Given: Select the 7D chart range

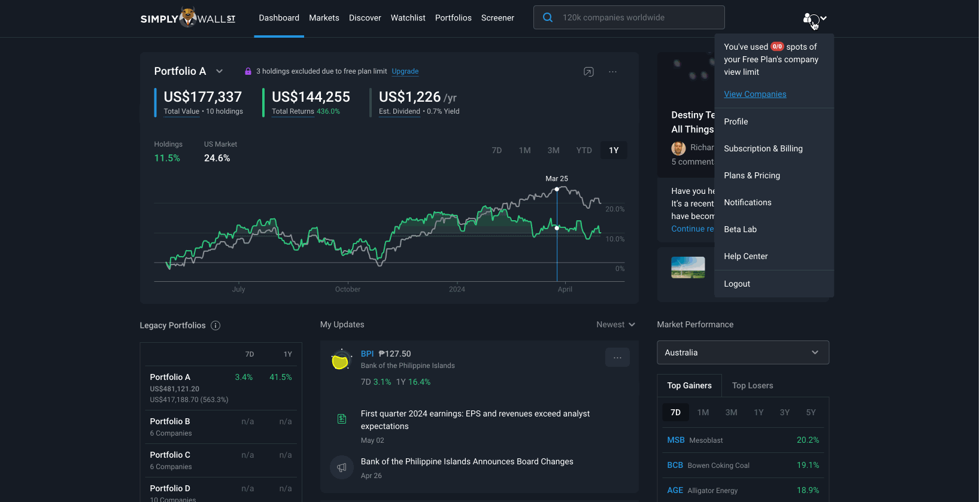Looking at the screenshot, I should tap(497, 150).
